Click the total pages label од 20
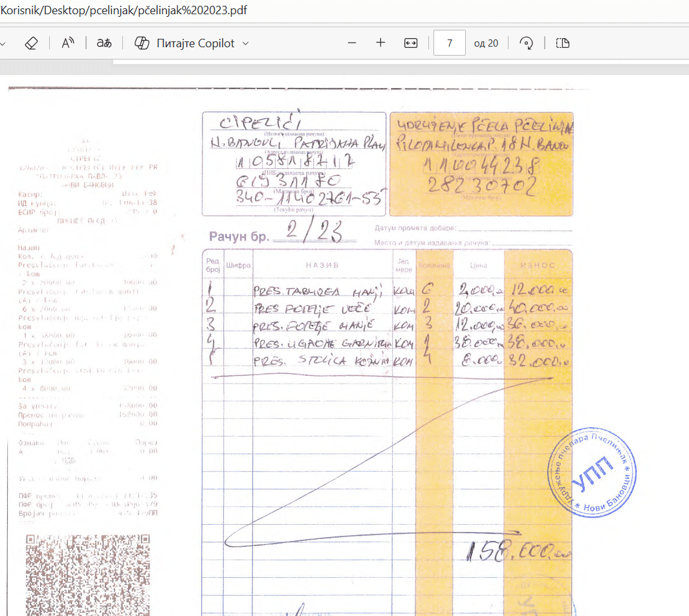Viewport: 689px width, 616px height. pyautogui.click(x=486, y=43)
